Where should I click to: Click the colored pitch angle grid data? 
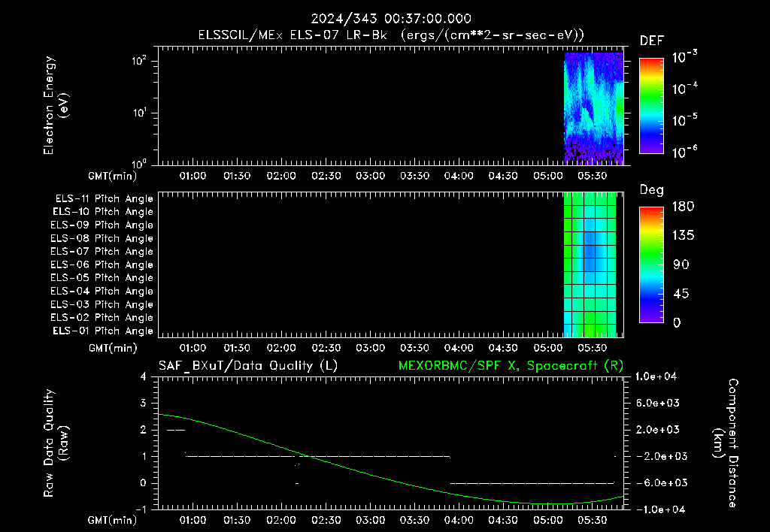pyautogui.click(x=590, y=265)
